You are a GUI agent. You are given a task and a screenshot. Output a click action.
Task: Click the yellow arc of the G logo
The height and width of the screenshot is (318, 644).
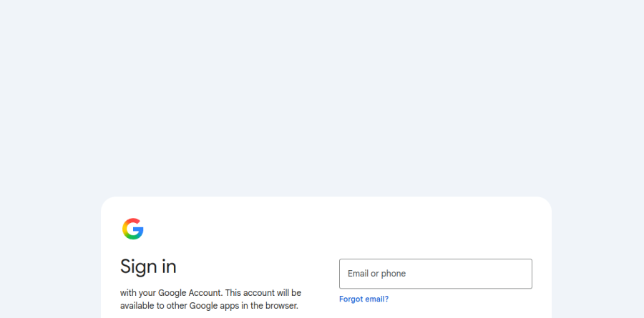coord(124,229)
